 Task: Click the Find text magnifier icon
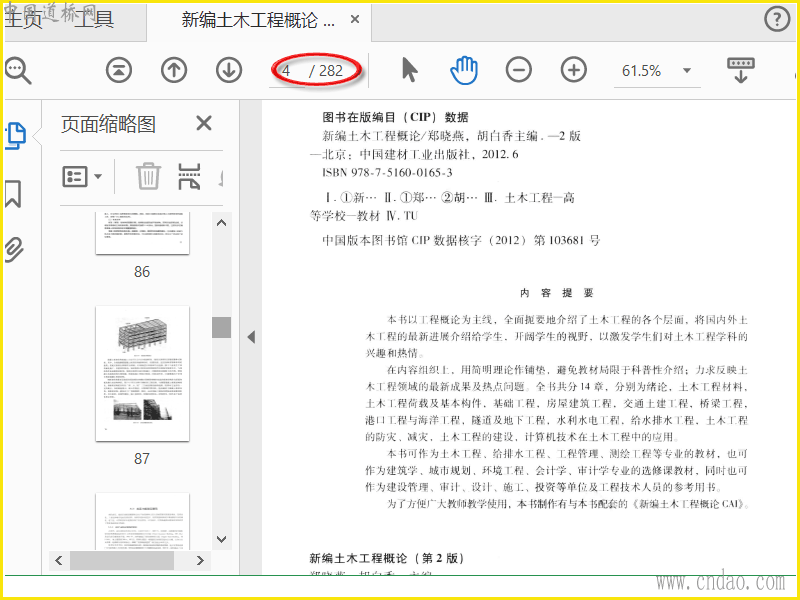click(18, 70)
